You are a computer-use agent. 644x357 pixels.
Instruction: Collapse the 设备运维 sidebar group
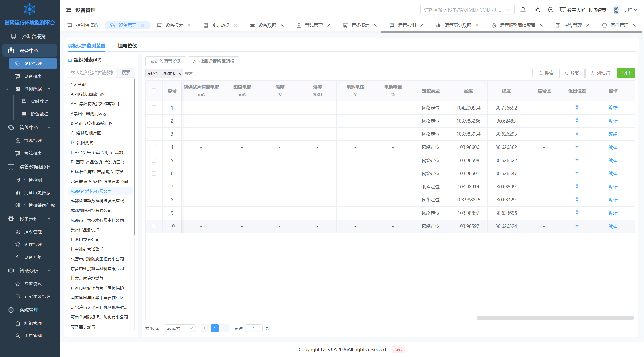(30, 219)
